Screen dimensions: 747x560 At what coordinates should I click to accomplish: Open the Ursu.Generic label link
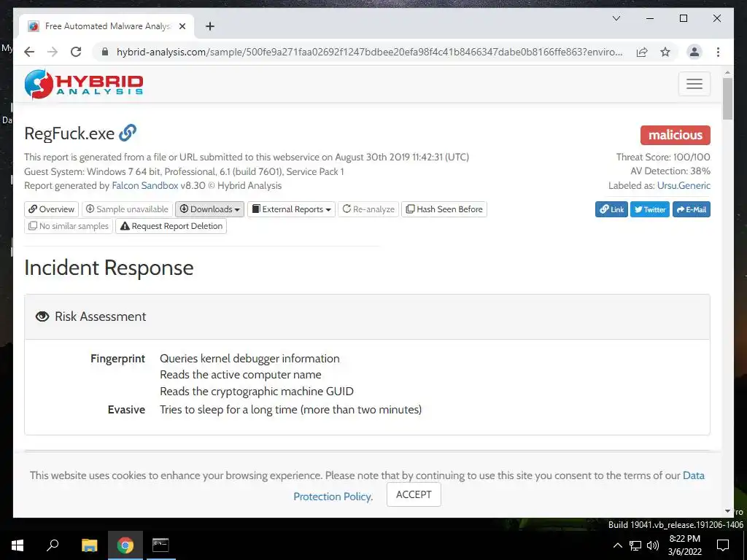(x=684, y=186)
